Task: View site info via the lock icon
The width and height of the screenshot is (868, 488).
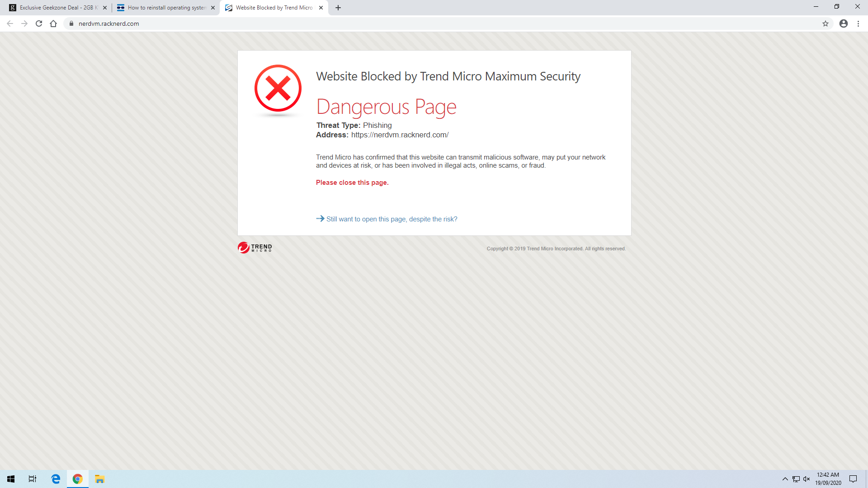Action: (x=71, y=23)
